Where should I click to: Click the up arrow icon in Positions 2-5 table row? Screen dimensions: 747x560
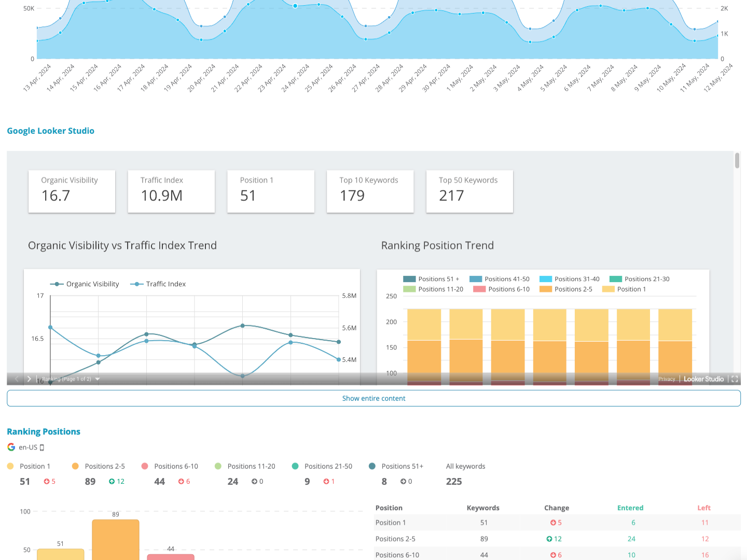point(549,539)
